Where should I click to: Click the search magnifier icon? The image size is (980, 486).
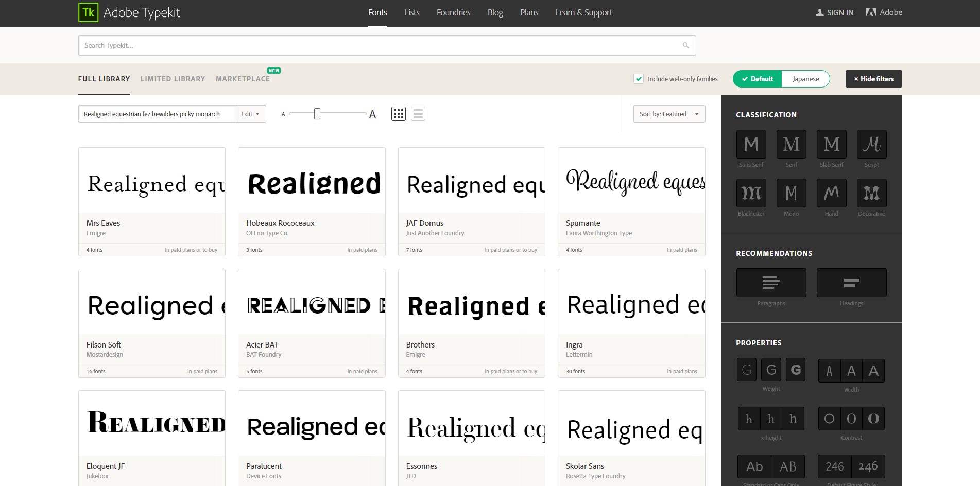(685, 45)
